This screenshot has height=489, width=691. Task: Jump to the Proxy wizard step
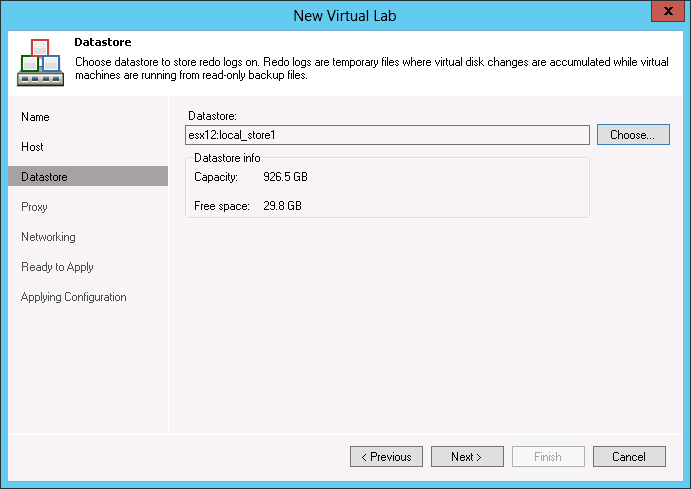tap(34, 207)
